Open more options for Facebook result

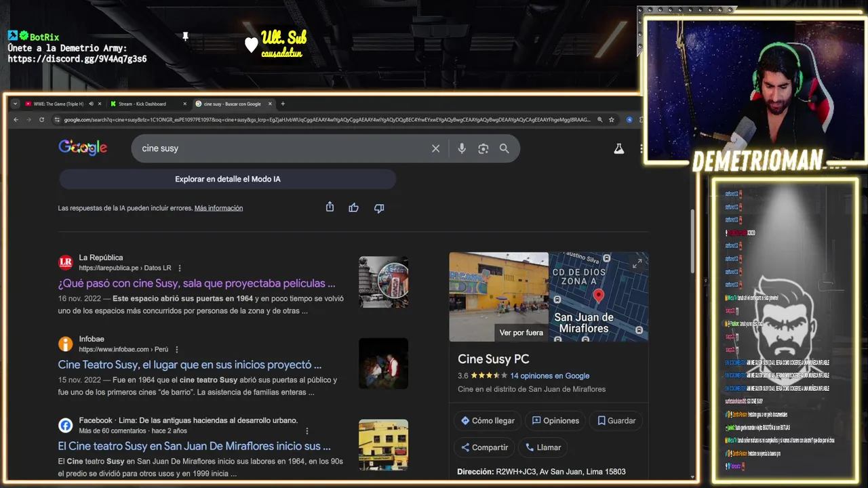307,431
